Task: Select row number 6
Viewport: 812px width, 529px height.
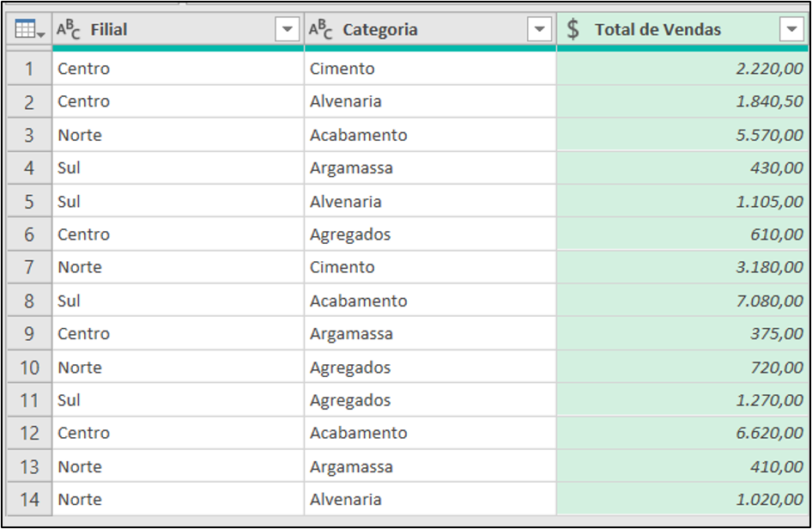Action: tap(29, 234)
